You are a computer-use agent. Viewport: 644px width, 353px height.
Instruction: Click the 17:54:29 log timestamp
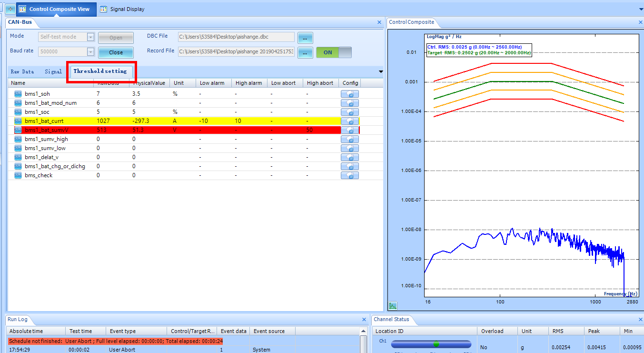(x=20, y=350)
